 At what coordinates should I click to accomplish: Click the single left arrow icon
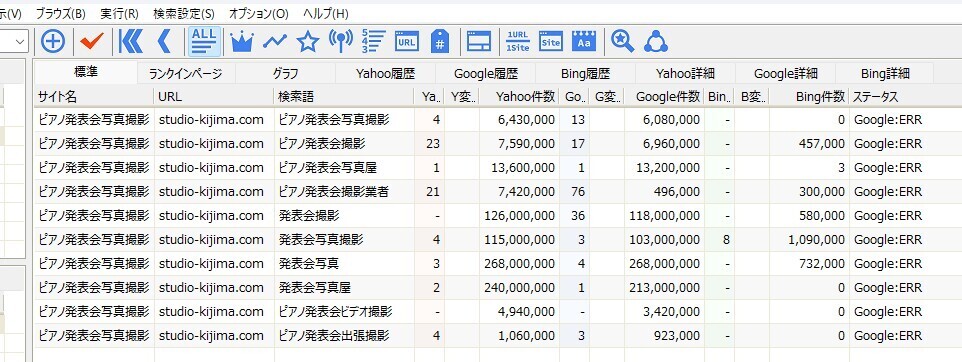point(164,41)
